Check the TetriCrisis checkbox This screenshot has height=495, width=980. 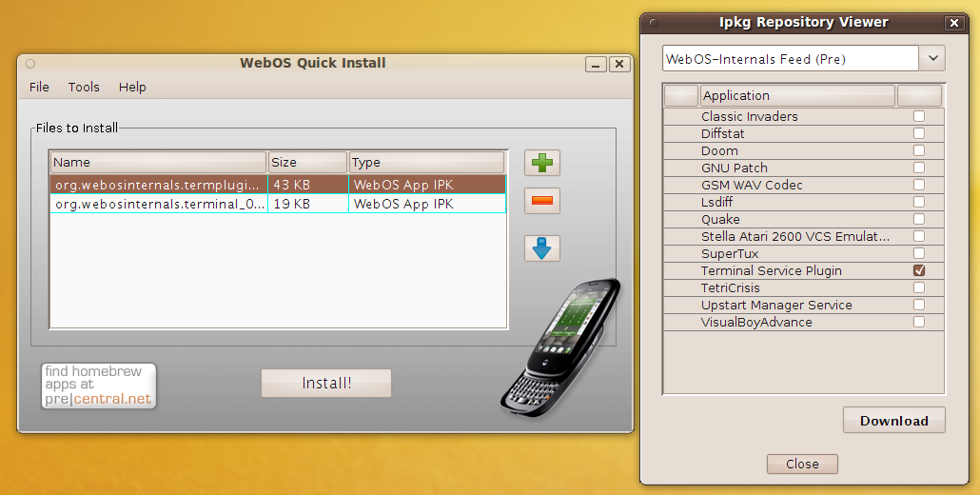(x=919, y=288)
